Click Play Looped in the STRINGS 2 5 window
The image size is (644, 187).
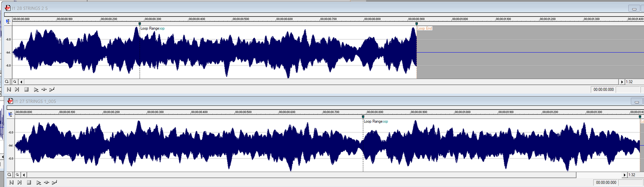(44, 89)
